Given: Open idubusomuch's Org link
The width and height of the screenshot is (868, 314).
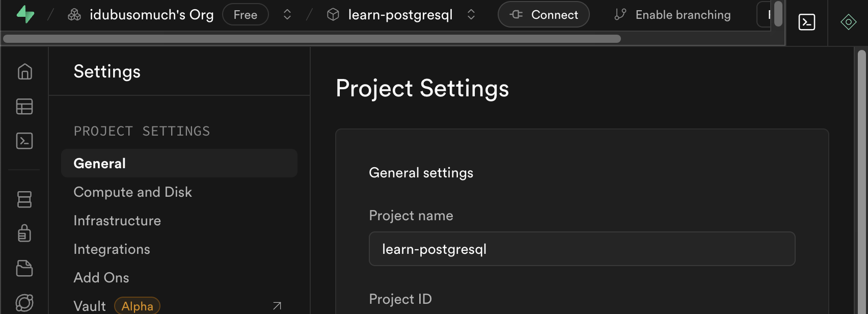Looking at the screenshot, I should tap(151, 15).
